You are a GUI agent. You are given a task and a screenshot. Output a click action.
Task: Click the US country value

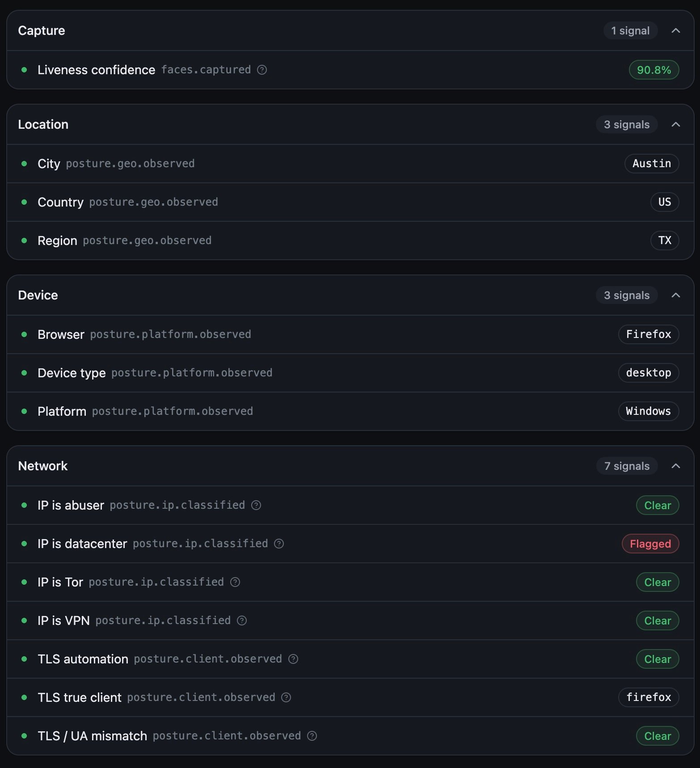click(665, 202)
